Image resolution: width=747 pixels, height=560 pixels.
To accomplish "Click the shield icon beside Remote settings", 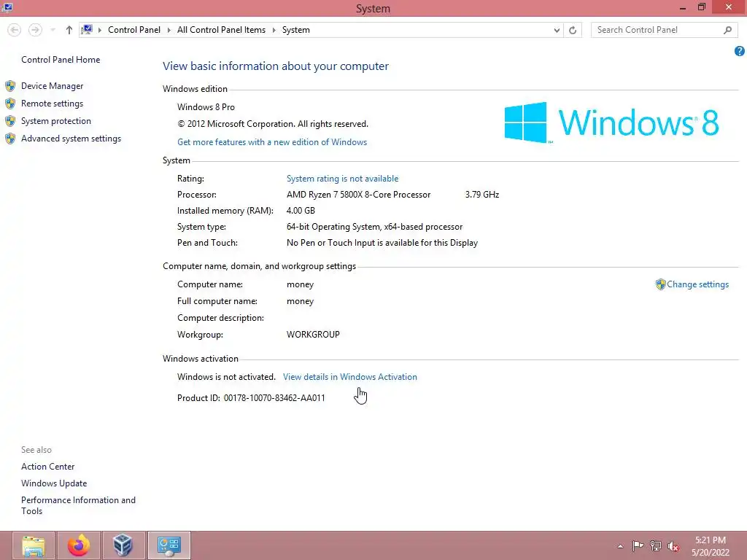I will [x=10, y=104].
